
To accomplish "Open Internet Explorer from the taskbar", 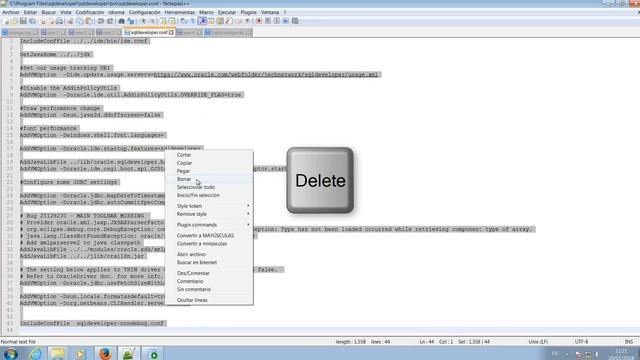I will tap(35, 353).
